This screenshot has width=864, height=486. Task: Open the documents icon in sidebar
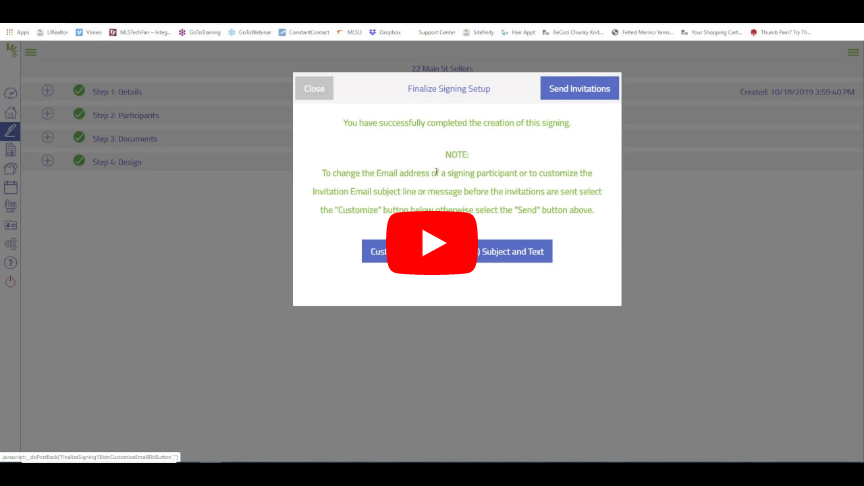pos(11,150)
